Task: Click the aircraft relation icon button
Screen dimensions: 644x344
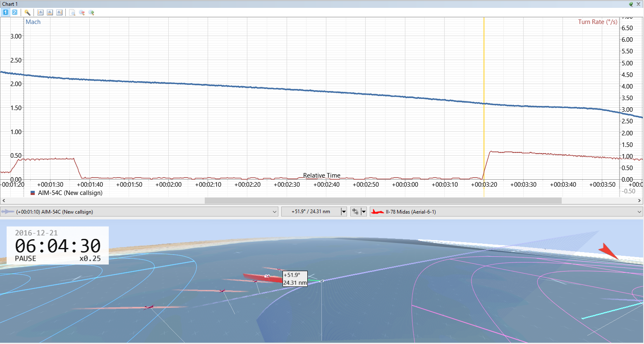Action: (355, 212)
